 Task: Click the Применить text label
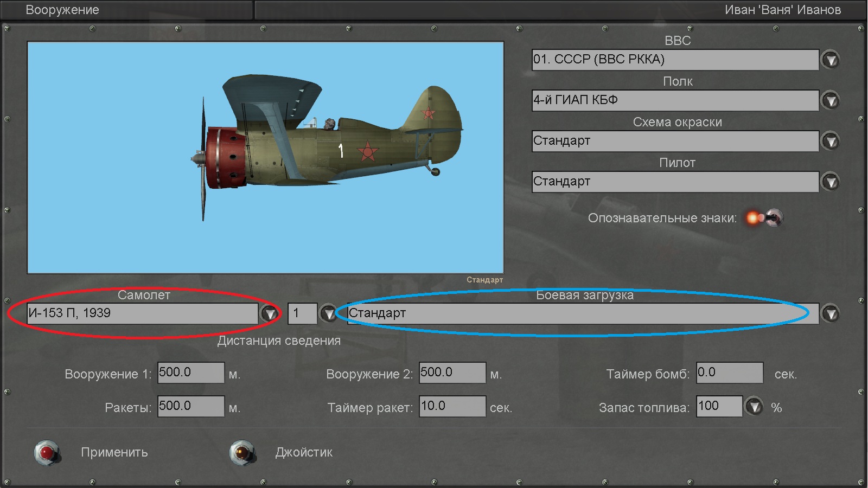click(114, 452)
